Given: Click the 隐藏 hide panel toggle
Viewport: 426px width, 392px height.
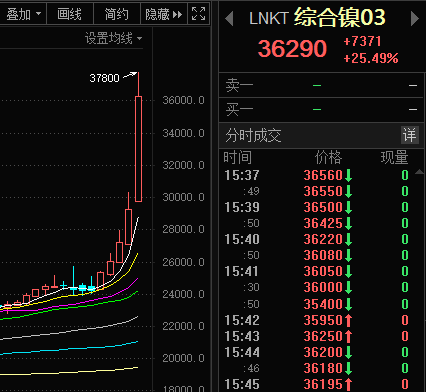Looking at the screenshot, I should (x=164, y=14).
